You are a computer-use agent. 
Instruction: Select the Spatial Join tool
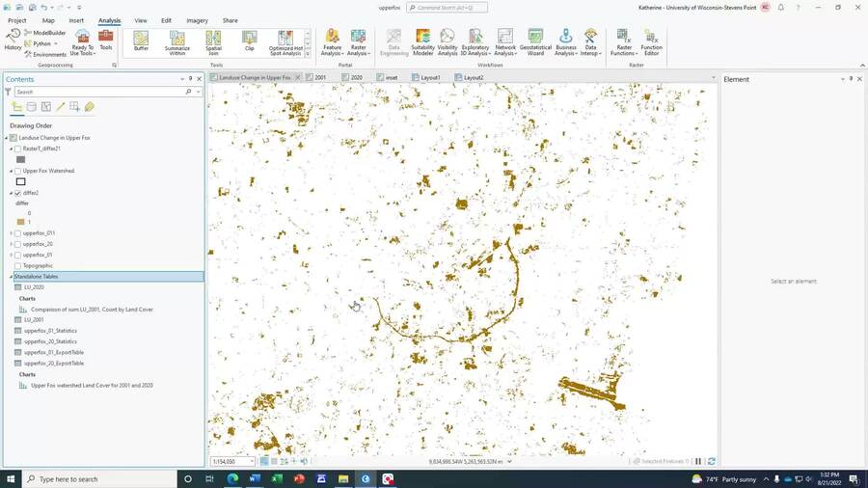pyautogui.click(x=214, y=43)
